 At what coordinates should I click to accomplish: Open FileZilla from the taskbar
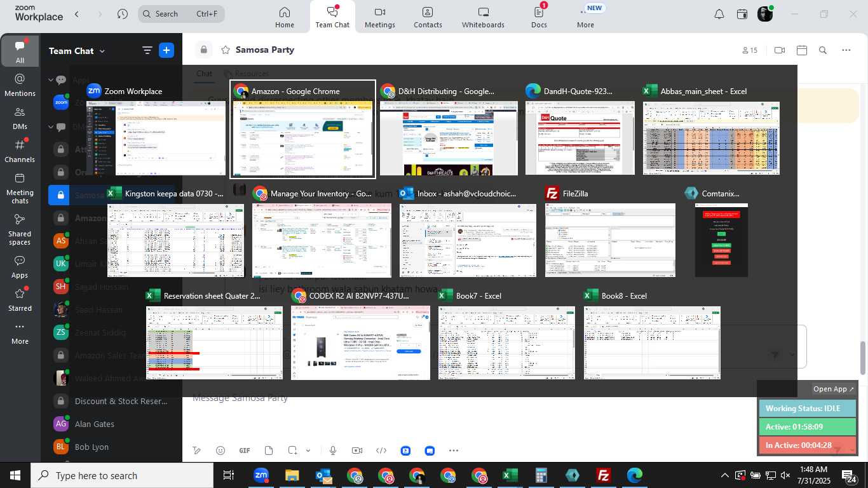coord(603,475)
